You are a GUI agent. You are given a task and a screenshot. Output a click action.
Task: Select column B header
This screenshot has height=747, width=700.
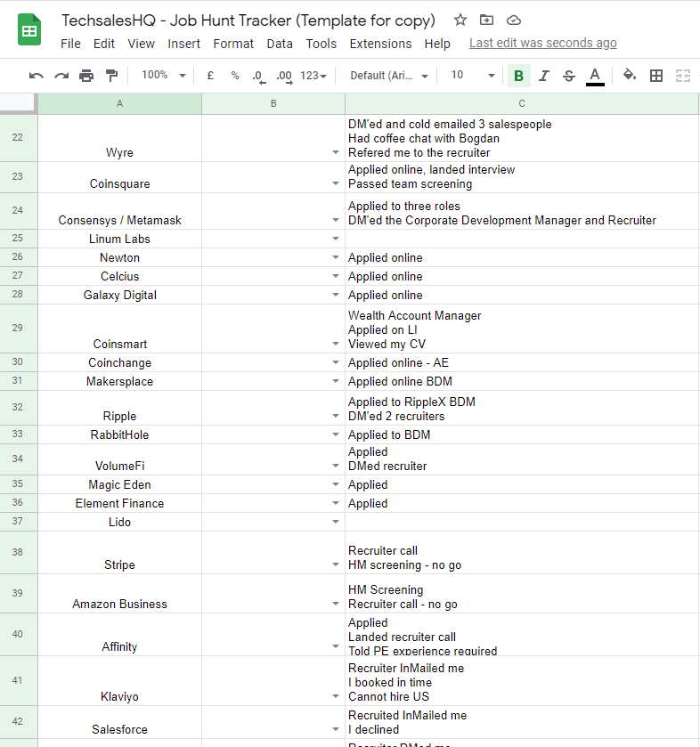[x=273, y=103]
